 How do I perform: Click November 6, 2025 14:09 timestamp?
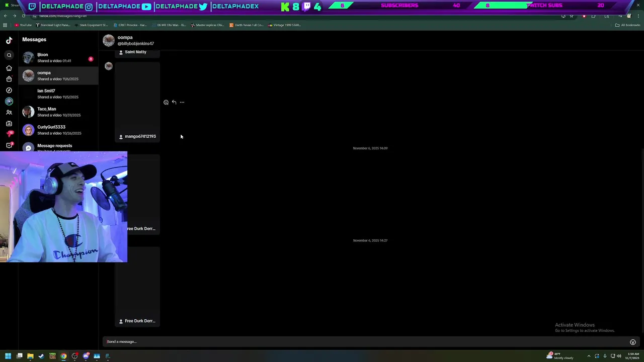tap(370, 148)
